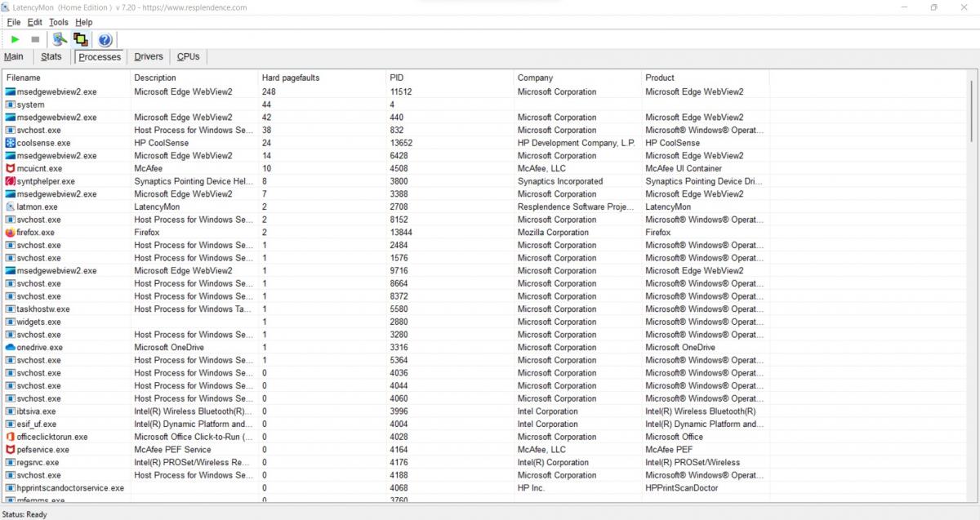Click 'Microsoft Office Click-to-Run' description cell

click(x=193, y=437)
